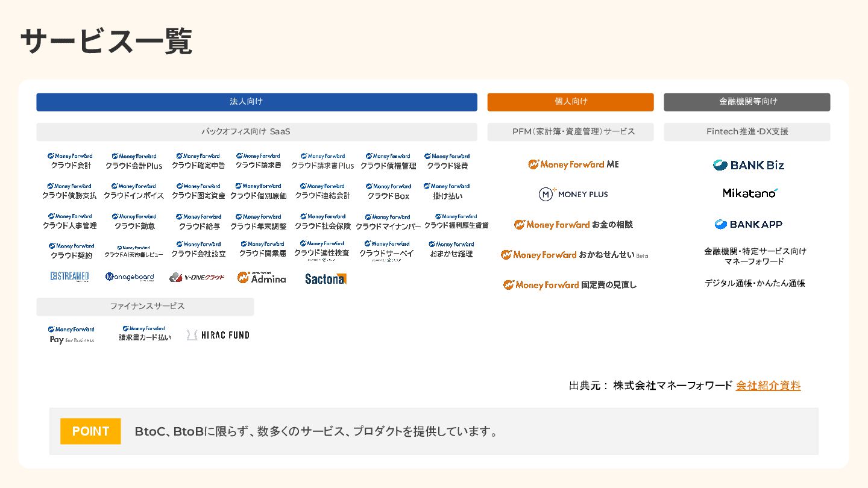Select the クラウド給与 logo
Viewport: 868px width, 488px height.
tap(199, 222)
